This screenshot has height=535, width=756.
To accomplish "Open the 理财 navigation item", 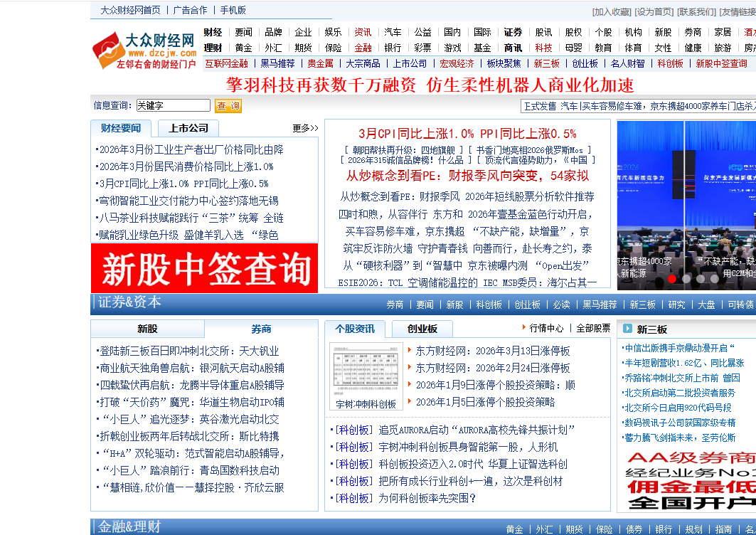I will pos(213,48).
